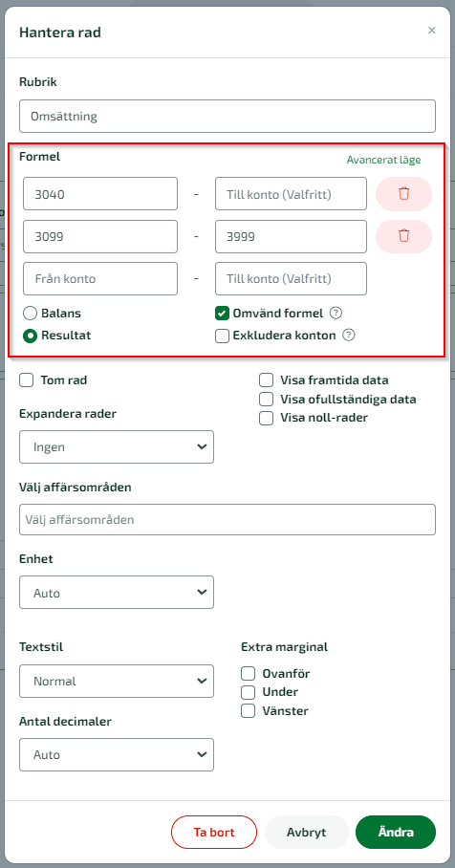Click the Ta bort button

click(214, 832)
